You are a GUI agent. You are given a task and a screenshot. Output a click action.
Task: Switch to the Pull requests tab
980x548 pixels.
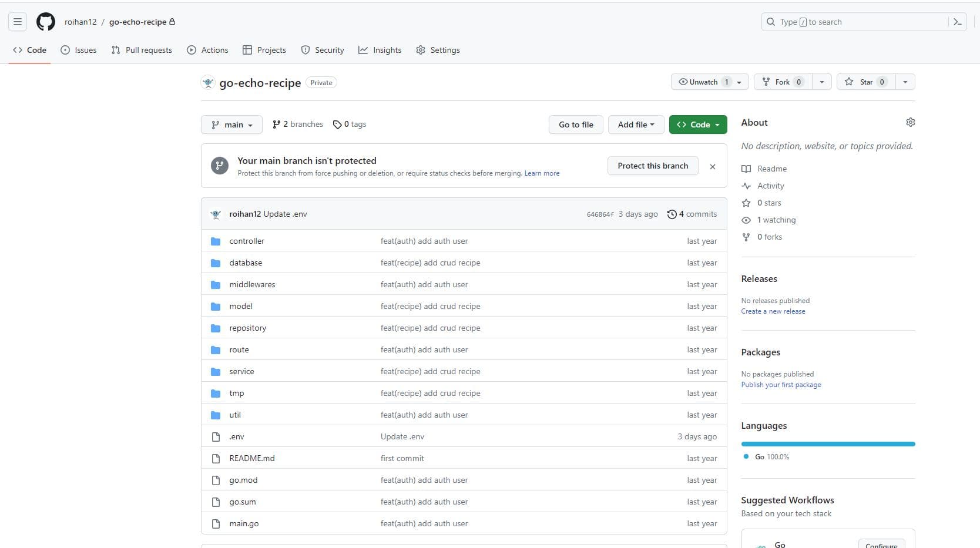click(x=142, y=50)
